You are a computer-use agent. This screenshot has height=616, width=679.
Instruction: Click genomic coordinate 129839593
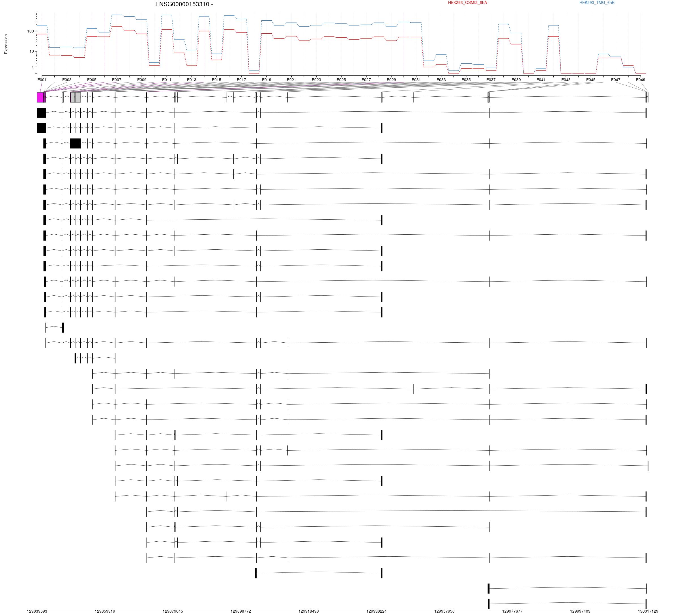point(37,611)
